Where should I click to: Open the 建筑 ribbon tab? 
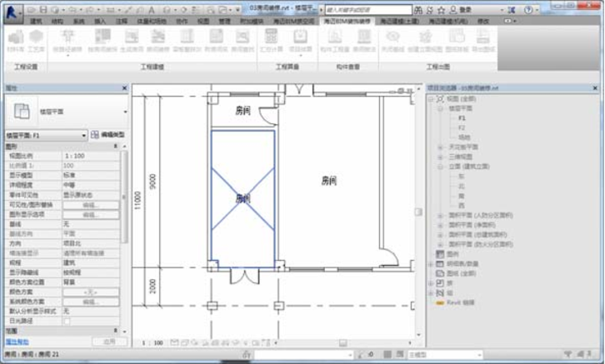tap(37, 21)
